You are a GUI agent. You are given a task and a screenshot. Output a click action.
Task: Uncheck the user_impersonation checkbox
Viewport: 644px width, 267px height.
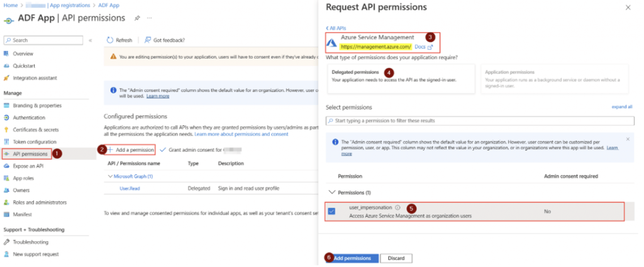(x=331, y=212)
